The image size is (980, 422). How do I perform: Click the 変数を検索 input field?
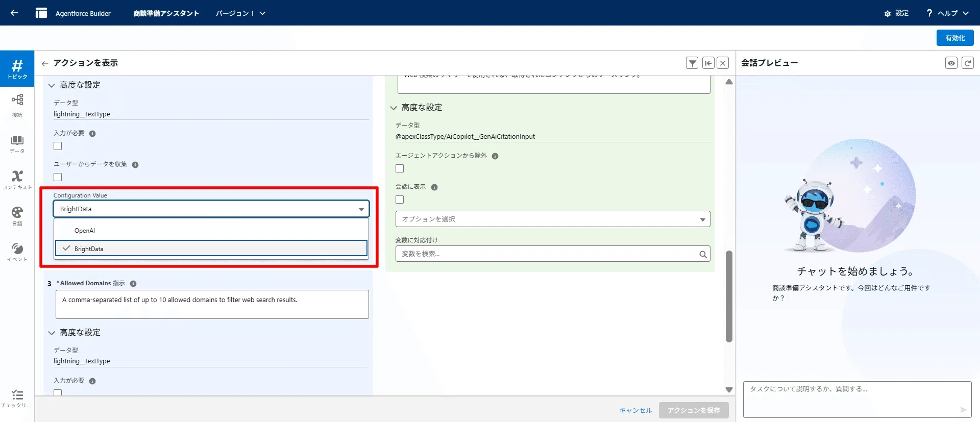[x=553, y=254]
